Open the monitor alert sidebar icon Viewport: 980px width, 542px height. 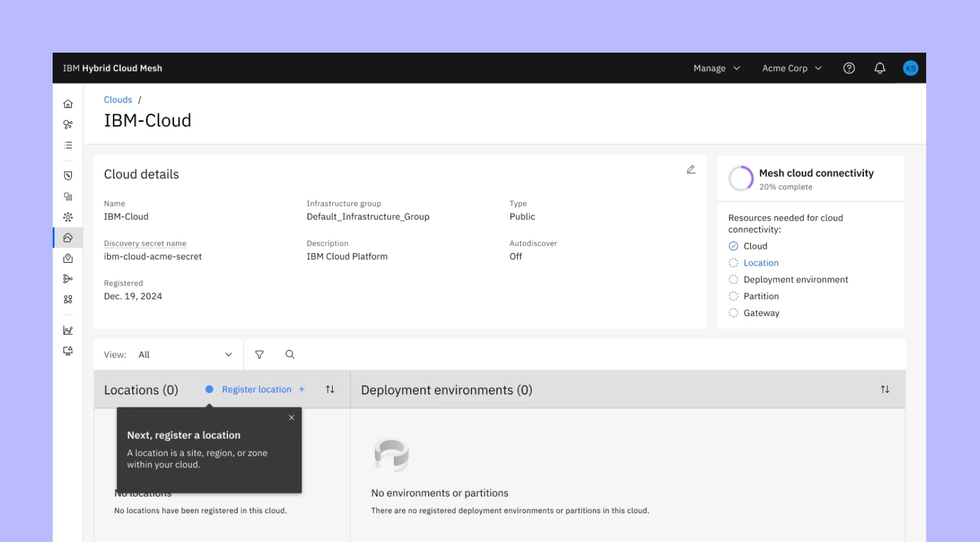click(68, 351)
